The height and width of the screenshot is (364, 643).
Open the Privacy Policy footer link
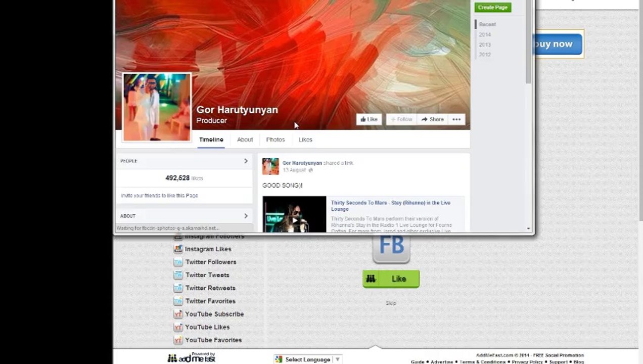click(x=527, y=362)
